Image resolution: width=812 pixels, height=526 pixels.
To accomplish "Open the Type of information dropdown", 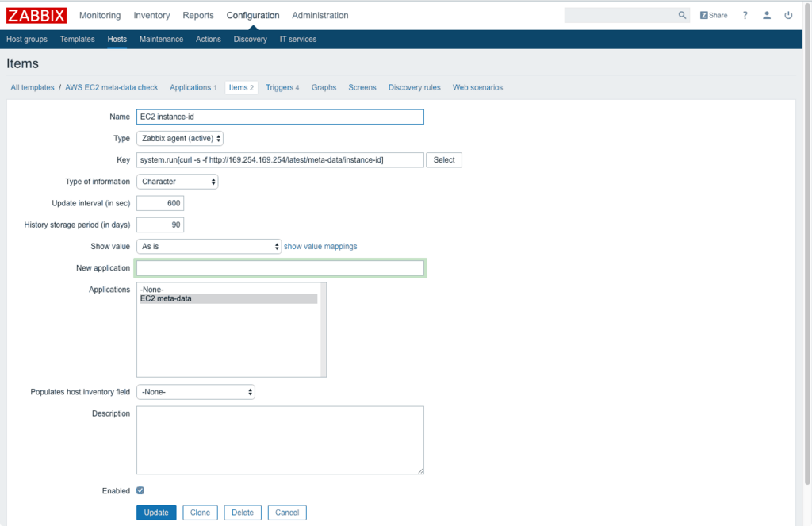I will [177, 182].
